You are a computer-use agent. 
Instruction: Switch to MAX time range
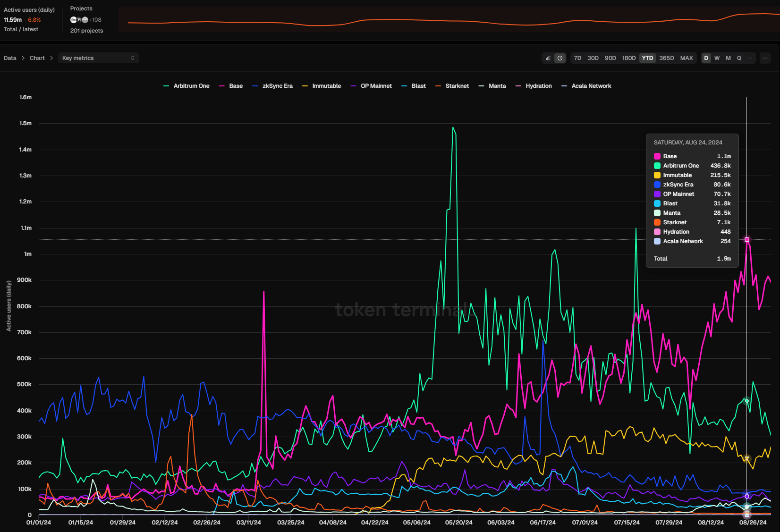pos(686,58)
